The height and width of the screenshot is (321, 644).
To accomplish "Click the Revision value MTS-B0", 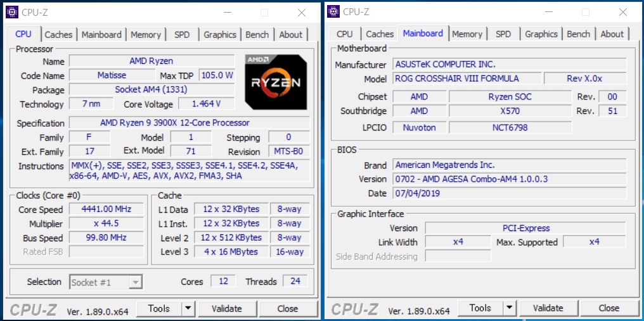I will tap(289, 151).
